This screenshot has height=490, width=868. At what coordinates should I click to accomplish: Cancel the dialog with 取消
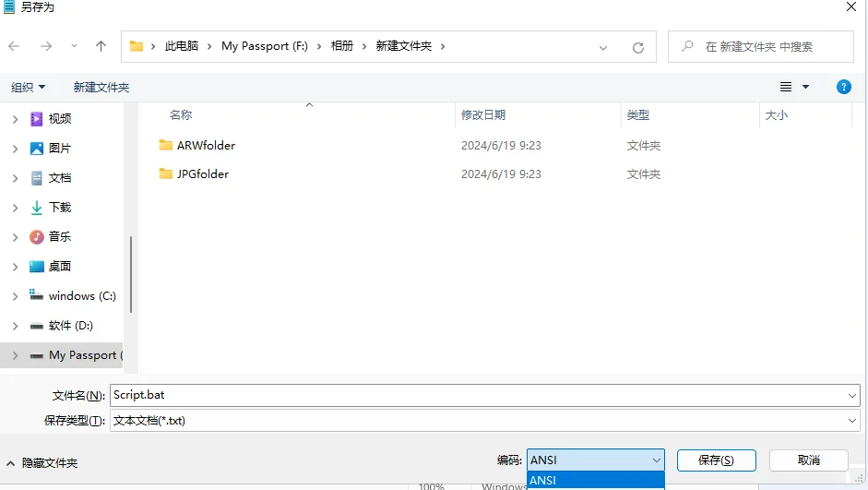[x=809, y=460]
